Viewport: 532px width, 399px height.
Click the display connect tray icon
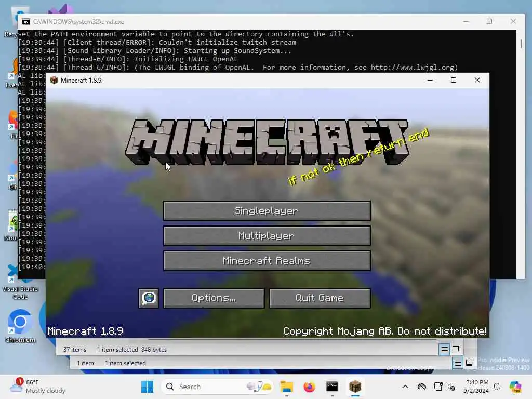(x=438, y=387)
